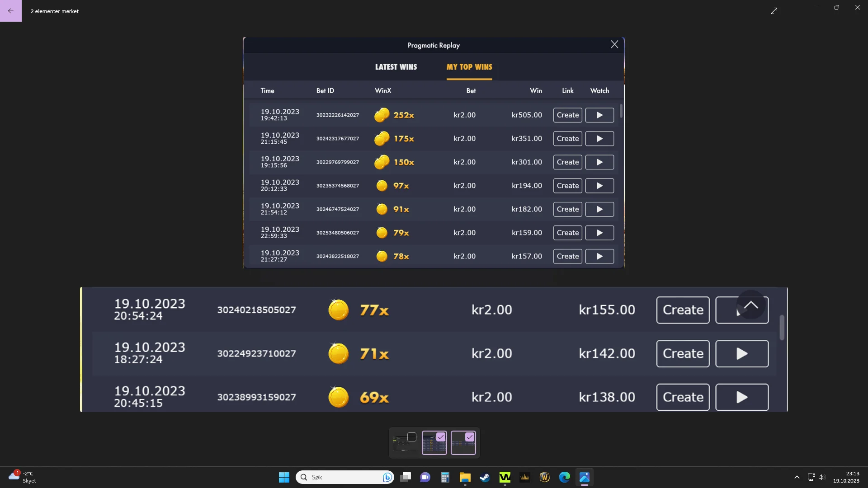Start the replay for the 91x win
Image resolution: width=868 pixels, height=488 pixels.
tap(599, 209)
